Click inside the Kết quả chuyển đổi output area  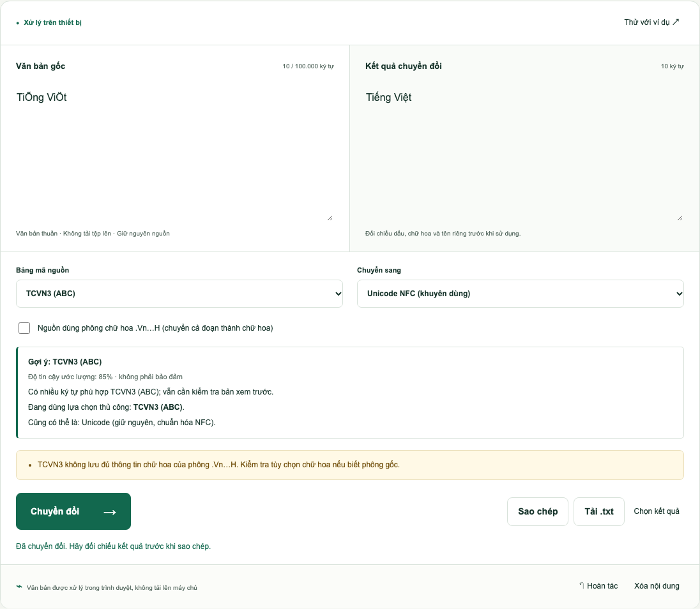click(524, 154)
